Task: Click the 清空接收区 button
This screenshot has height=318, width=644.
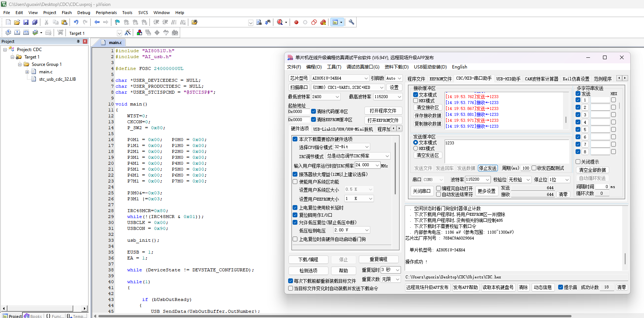Action: [428, 107]
